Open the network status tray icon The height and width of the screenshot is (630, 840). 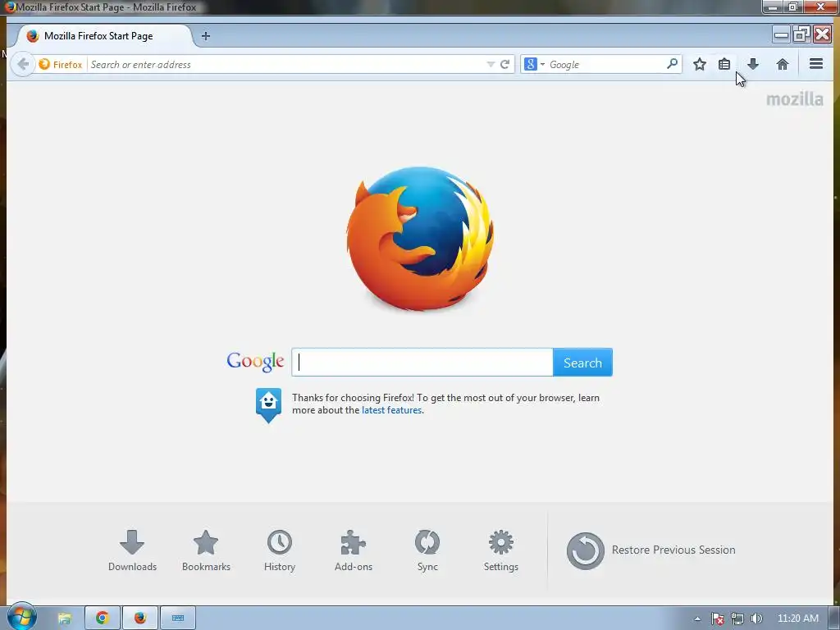pyautogui.click(x=737, y=619)
